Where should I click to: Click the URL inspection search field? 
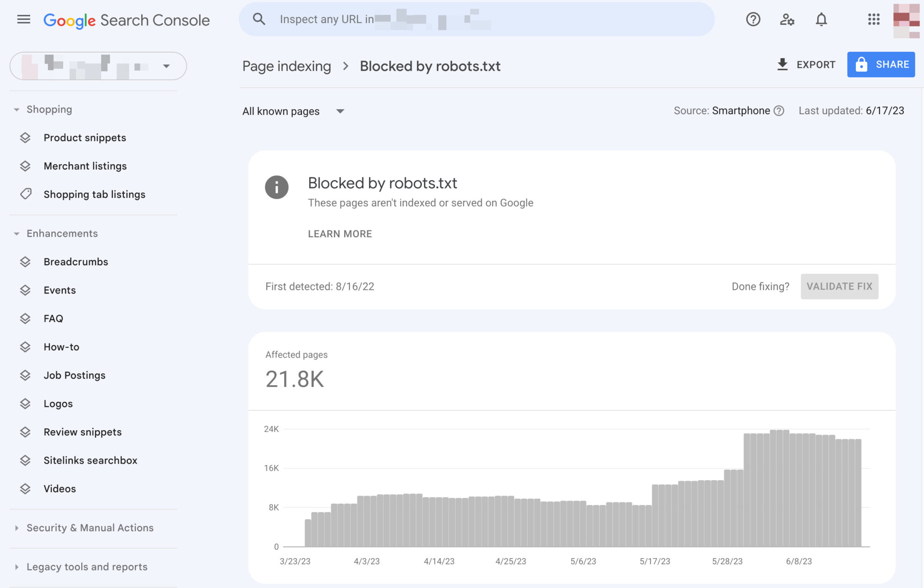(x=496, y=19)
